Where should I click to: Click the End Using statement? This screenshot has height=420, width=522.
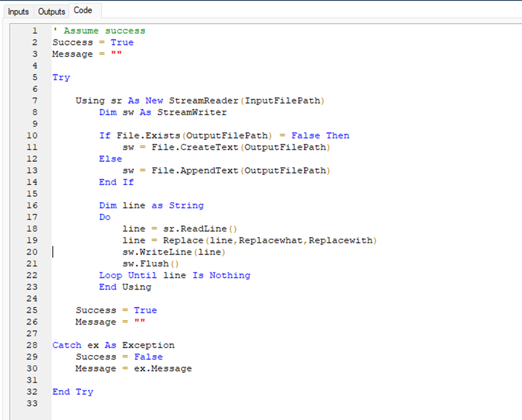pyautogui.click(x=126, y=287)
